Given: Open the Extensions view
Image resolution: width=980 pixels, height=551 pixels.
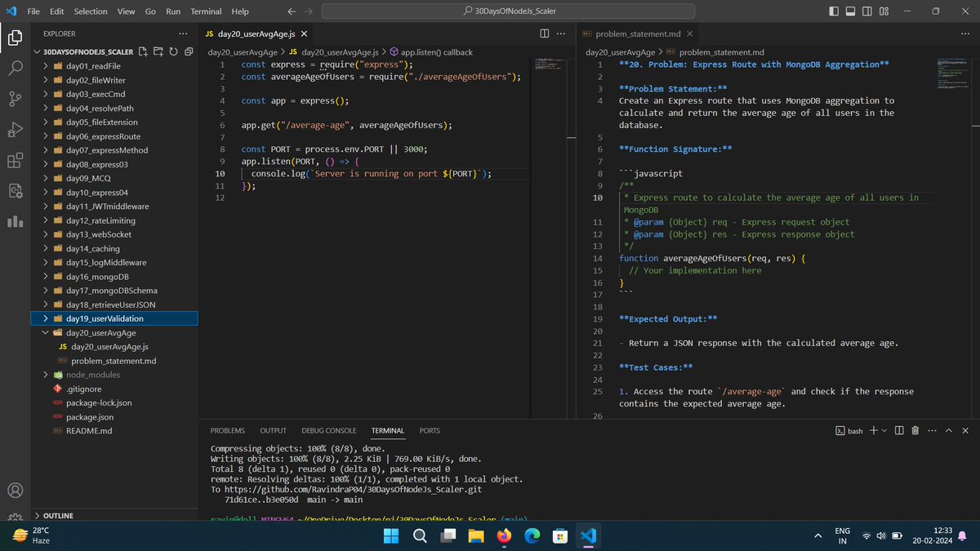Looking at the screenshot, I should coord(15,161).
